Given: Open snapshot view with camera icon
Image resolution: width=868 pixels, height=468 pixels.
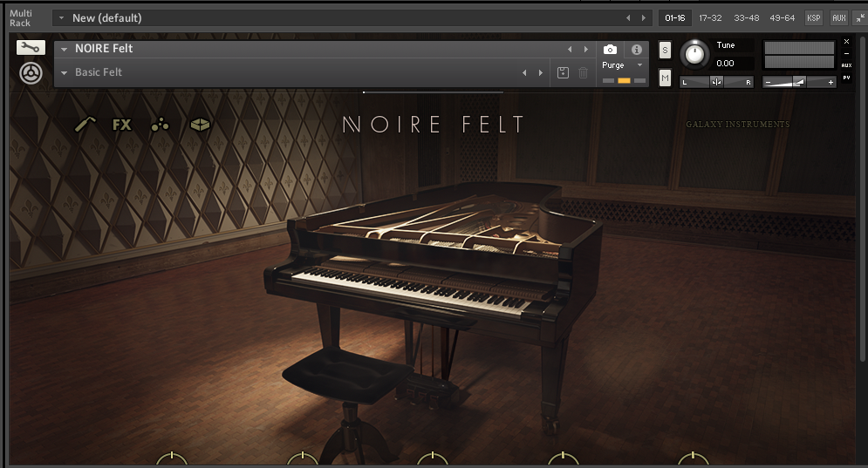Looking at the screenshot, I should click(x=610, y=50).
